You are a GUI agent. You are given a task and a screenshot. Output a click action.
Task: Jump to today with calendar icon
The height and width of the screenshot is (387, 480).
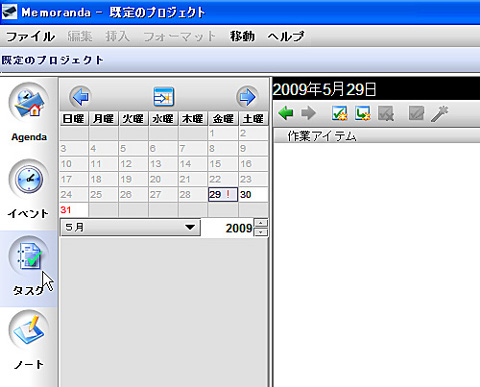pyautogui.click(x=164, y=97)
